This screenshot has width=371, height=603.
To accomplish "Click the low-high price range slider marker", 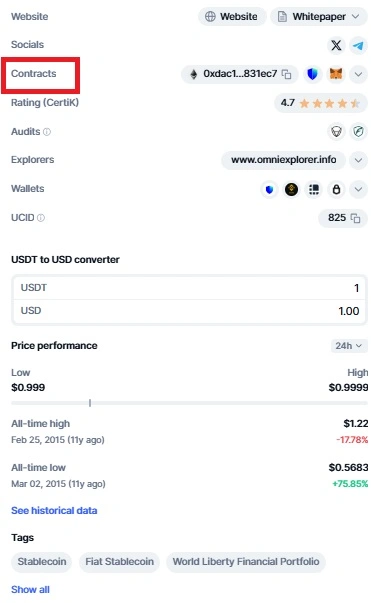I will [90, 403].
